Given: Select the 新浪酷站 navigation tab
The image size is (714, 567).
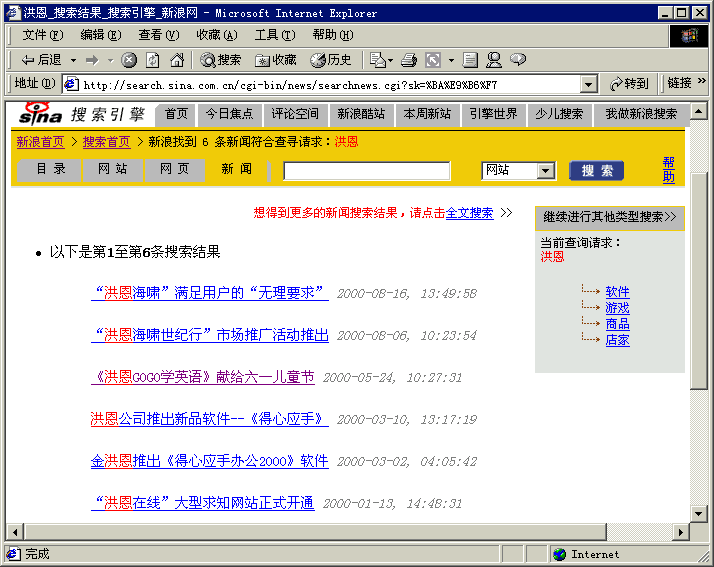Looking at the screenshot, I should pos(361,114).
